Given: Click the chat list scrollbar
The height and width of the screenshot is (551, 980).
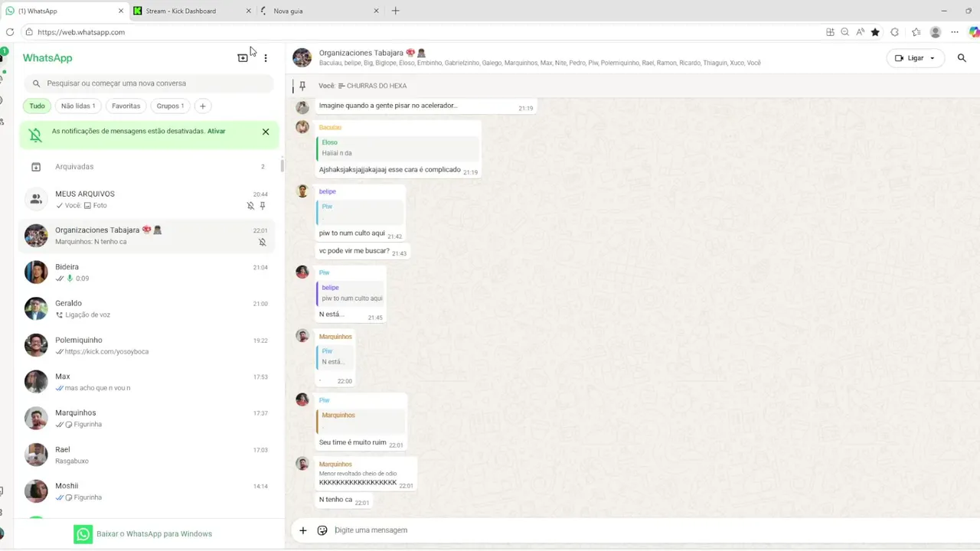Looking at the screenshot, I should pos(282,165).
